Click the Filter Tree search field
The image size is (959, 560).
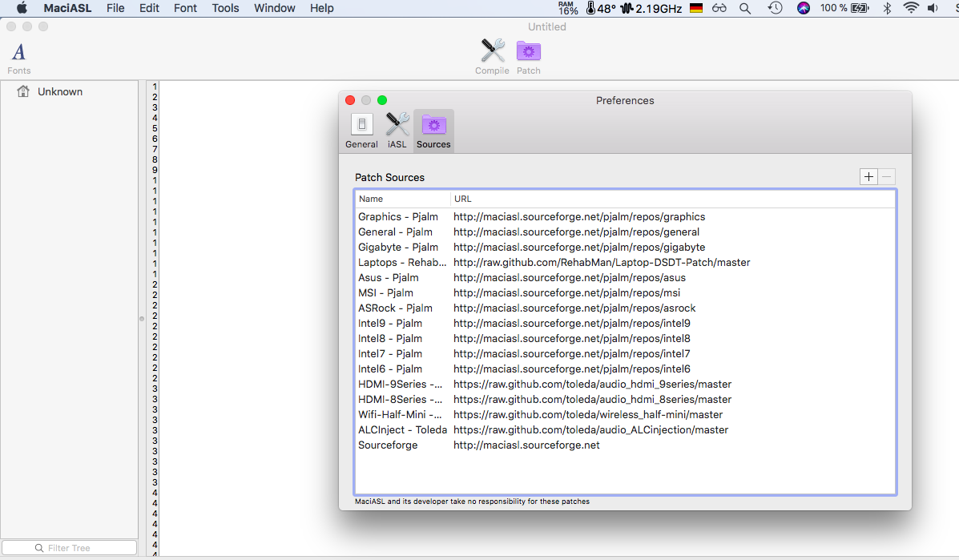coord(69,548)
